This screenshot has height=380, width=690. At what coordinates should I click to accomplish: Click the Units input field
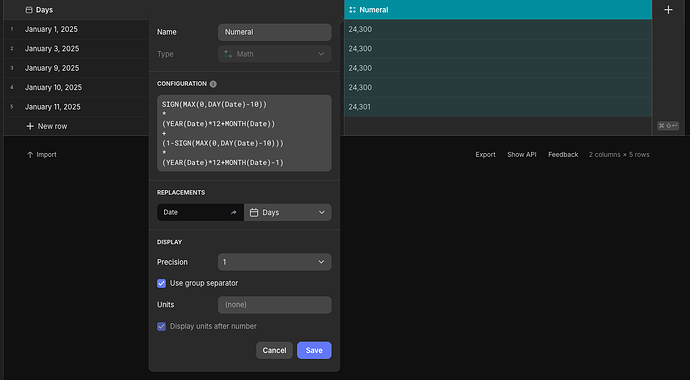275,305
